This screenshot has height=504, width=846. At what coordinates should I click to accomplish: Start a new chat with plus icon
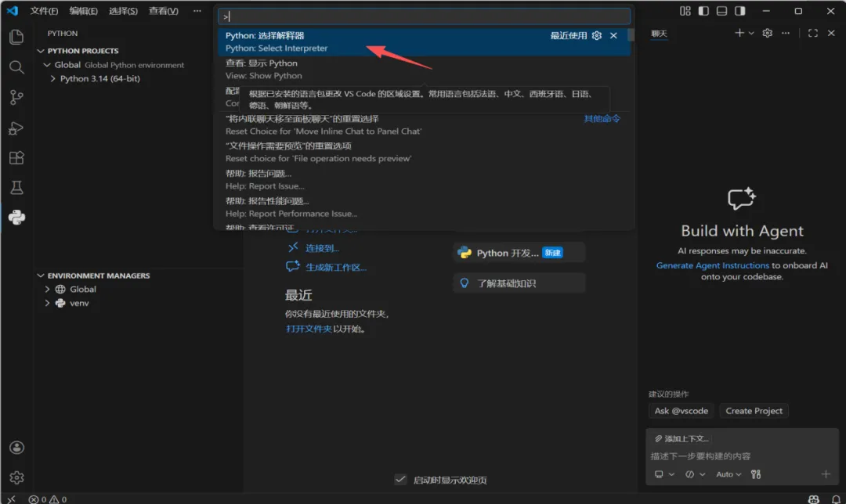[x=739, y=33]
